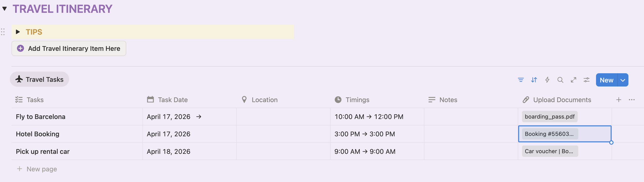Viewport: 644px width, 182px height.
Task: Open view settings sliders icon
Action: pyautogui.click(x=587, y=80)
